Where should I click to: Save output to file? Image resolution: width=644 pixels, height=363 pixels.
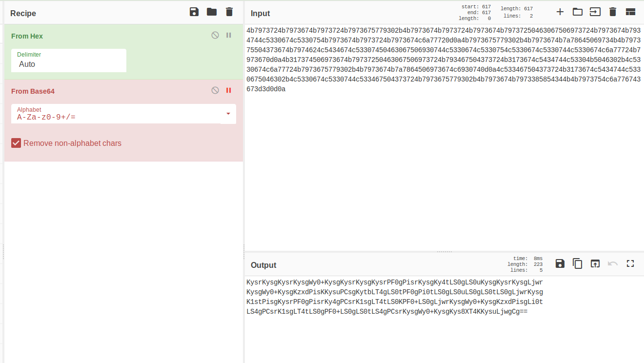(560, 263)
